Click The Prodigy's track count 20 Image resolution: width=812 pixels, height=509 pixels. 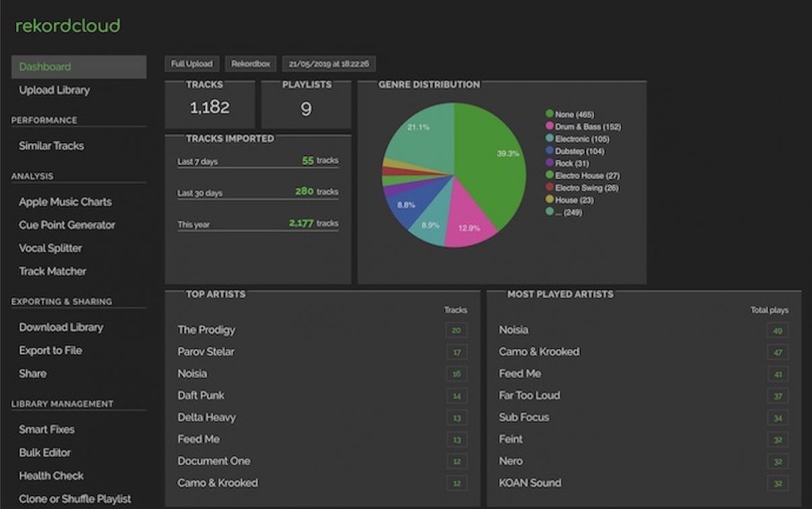[x=457, y=330]
